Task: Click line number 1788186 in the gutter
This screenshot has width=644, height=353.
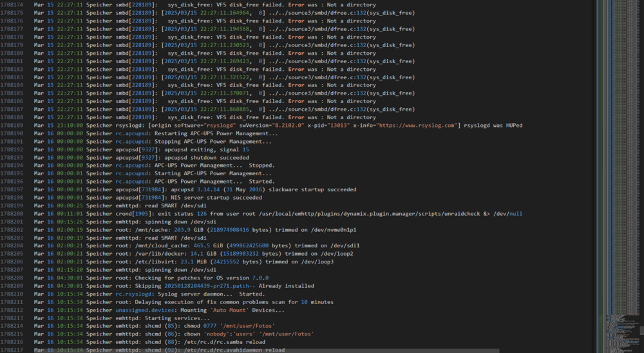Action: click(12, 101)
